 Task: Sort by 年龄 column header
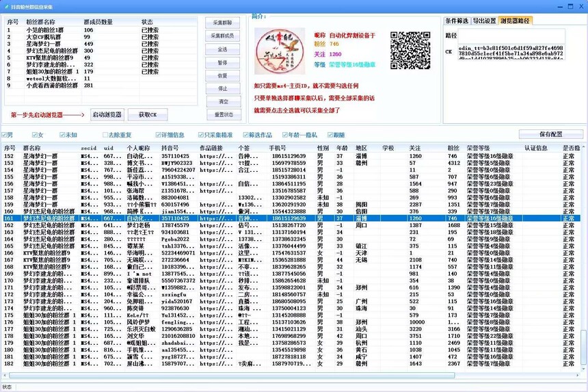(x=342, y=148)
